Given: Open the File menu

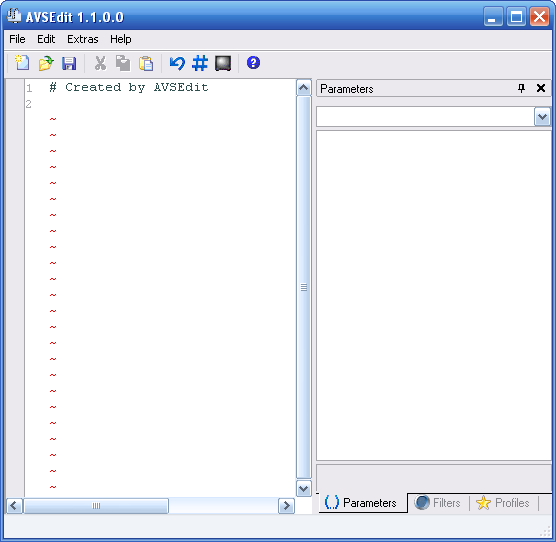Looking at the screenshot, I should (x=17, y=39).
